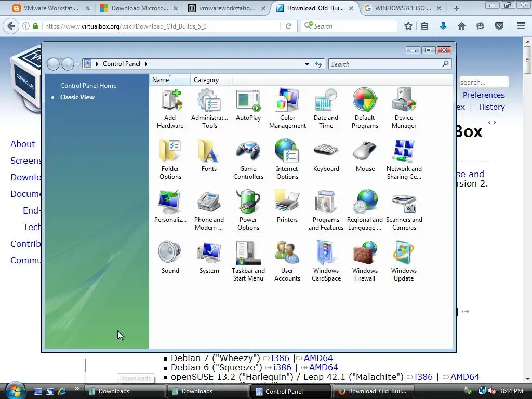Click Control Panel Home link
This screenshot has width=532, height=399.
click(88, 86)
